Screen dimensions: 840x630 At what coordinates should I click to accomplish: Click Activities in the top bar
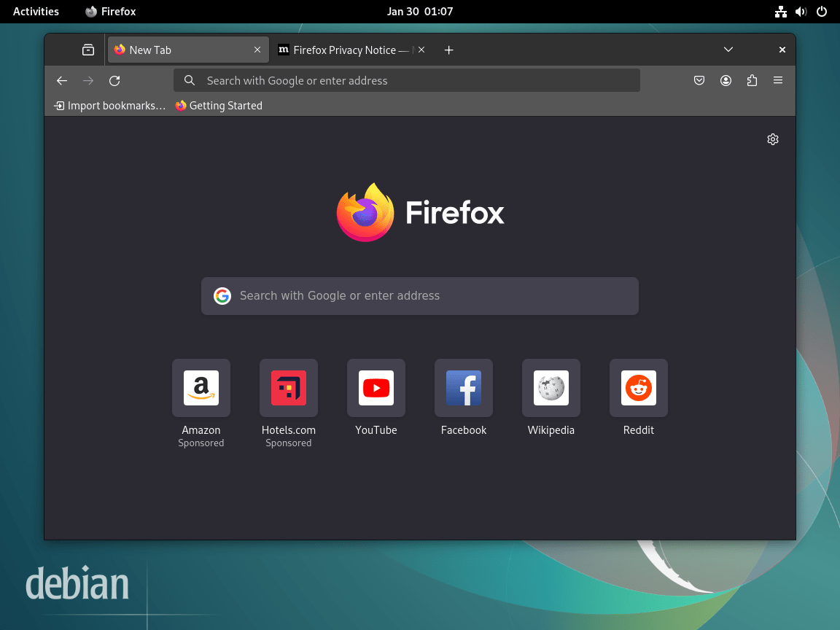click(x=35, y=11)
